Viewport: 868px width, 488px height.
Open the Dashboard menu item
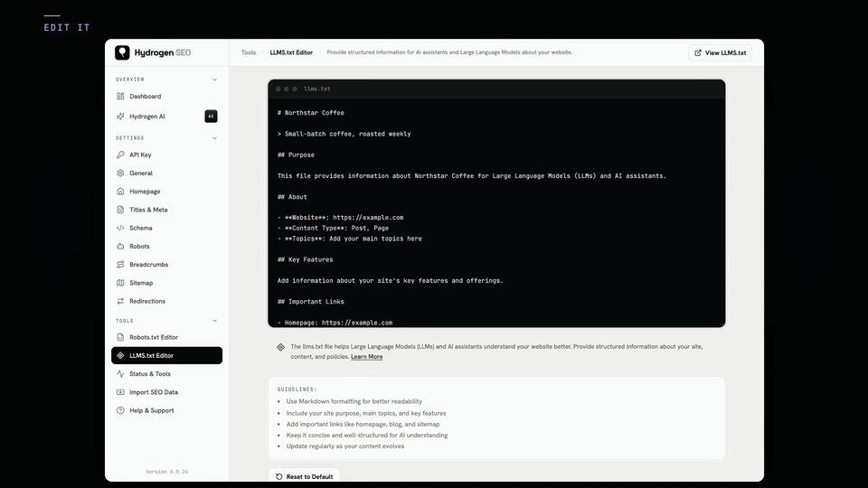pyautogui.click(x=166, y=97)
